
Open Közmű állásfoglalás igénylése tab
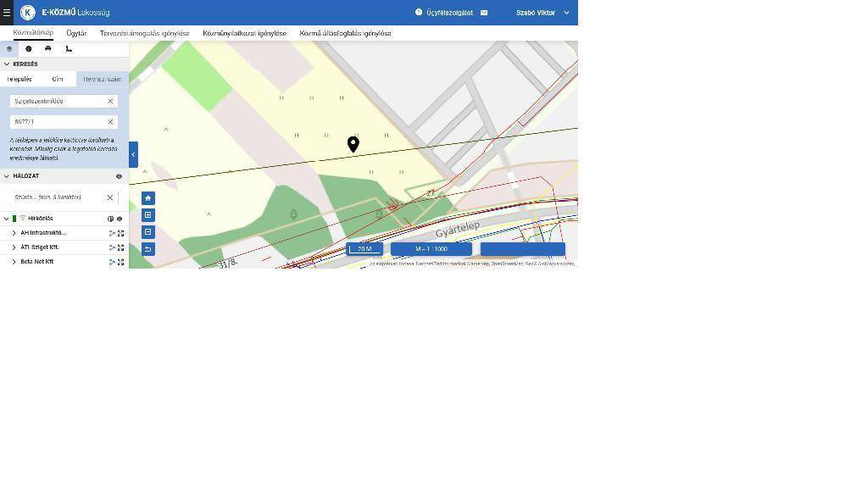point(346,33)
